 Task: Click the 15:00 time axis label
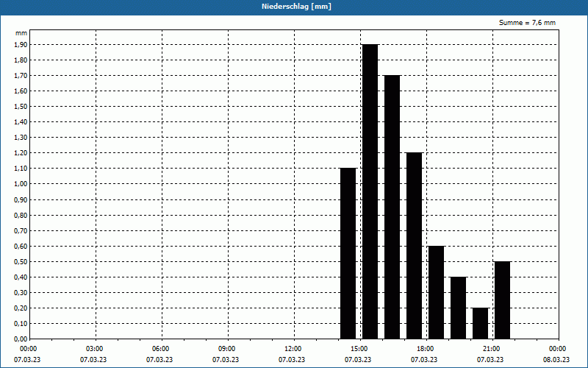tap(360, 349)
